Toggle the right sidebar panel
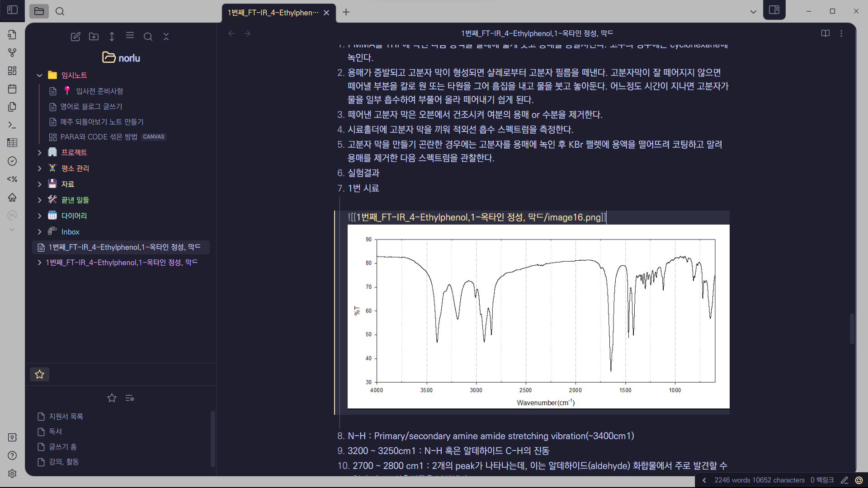Viewport: 868px width, 488px height. 774,10
